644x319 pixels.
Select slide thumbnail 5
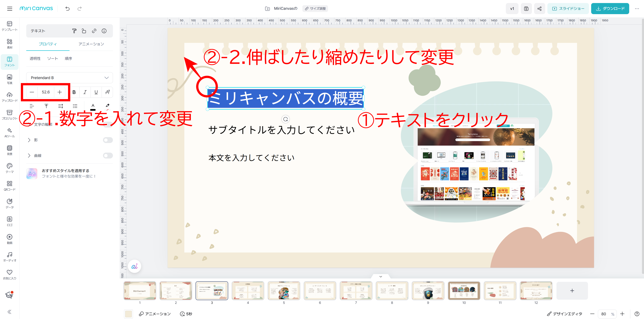[x=284, y=291]
